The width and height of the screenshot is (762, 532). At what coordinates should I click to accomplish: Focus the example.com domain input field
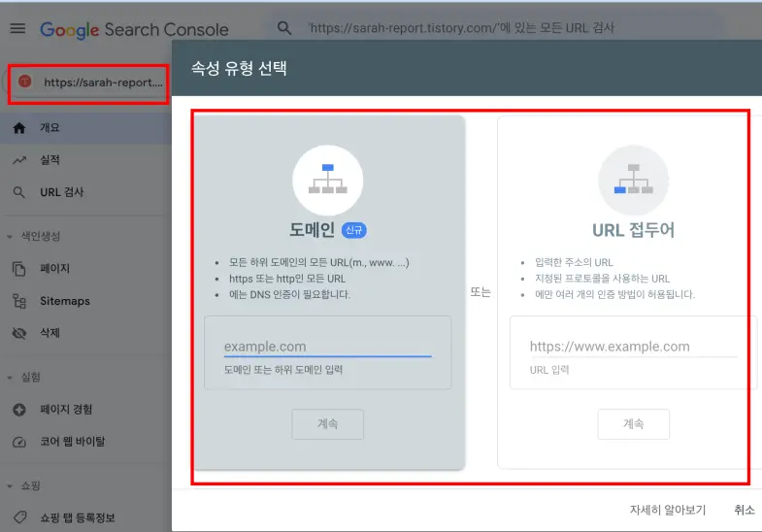point(327,347)
